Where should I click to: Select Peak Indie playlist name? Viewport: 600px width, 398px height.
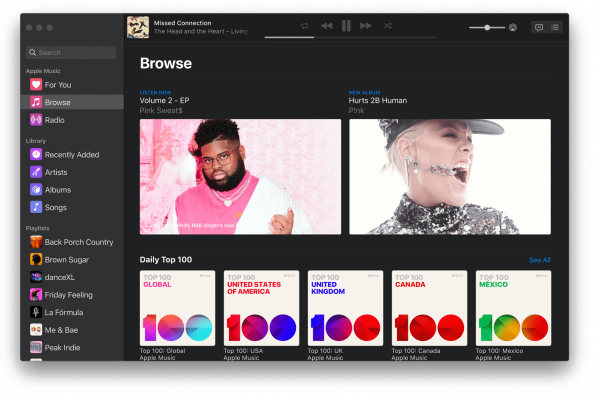(x=62, y=348)
